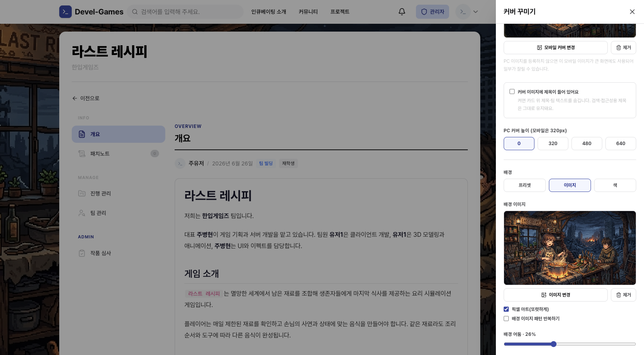Toggle 커버 이미지에 제목이 들어 있어요 checkbox
The height and width of the screenshot is (355, 644).
click(512, 92)
